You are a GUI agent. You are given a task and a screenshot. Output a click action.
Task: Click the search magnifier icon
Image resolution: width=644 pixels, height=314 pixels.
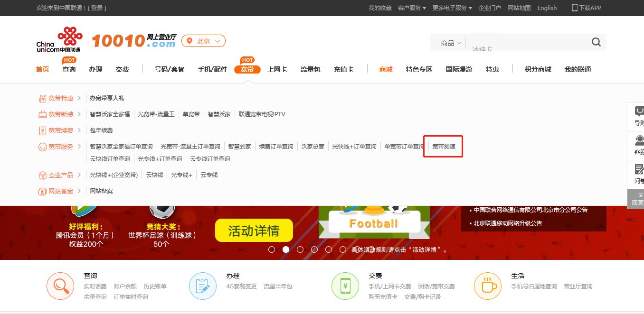(596, 42)
